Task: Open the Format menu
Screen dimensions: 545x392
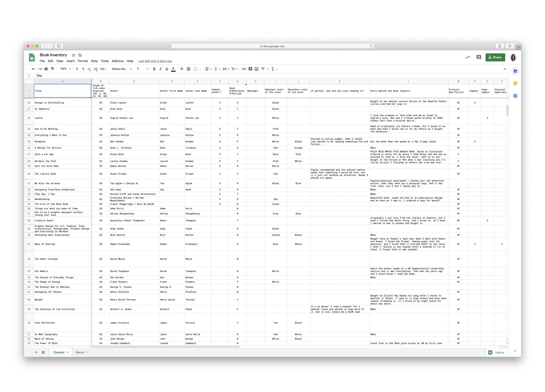Action: 83,61
